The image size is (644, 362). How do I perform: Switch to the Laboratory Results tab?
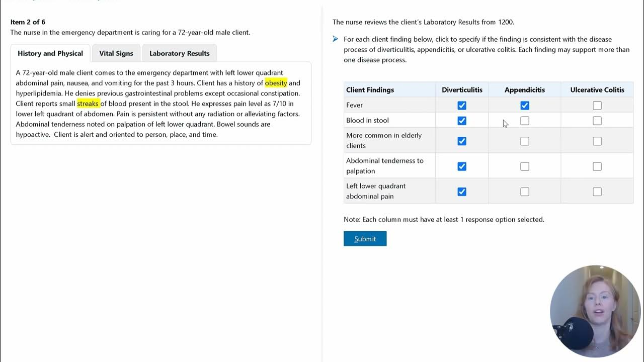(x=179, y=53)
